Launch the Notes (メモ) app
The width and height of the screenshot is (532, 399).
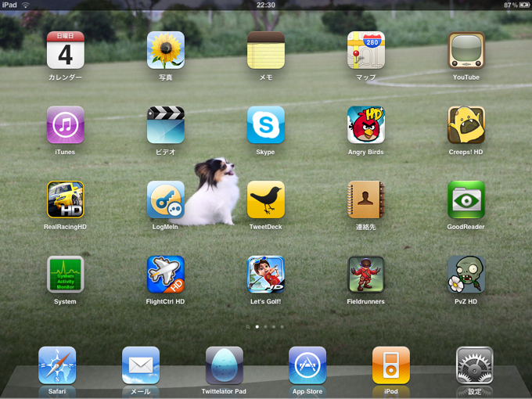[266, 50]
